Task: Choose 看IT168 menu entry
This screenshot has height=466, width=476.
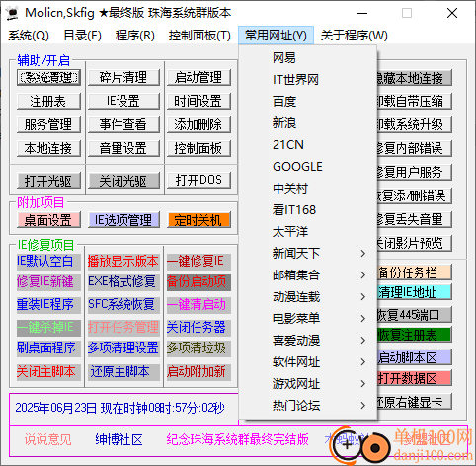Action: [308, 210]
